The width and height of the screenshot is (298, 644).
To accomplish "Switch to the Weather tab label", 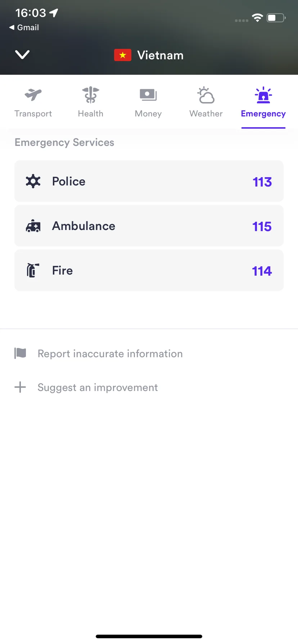I will [206, 114].
